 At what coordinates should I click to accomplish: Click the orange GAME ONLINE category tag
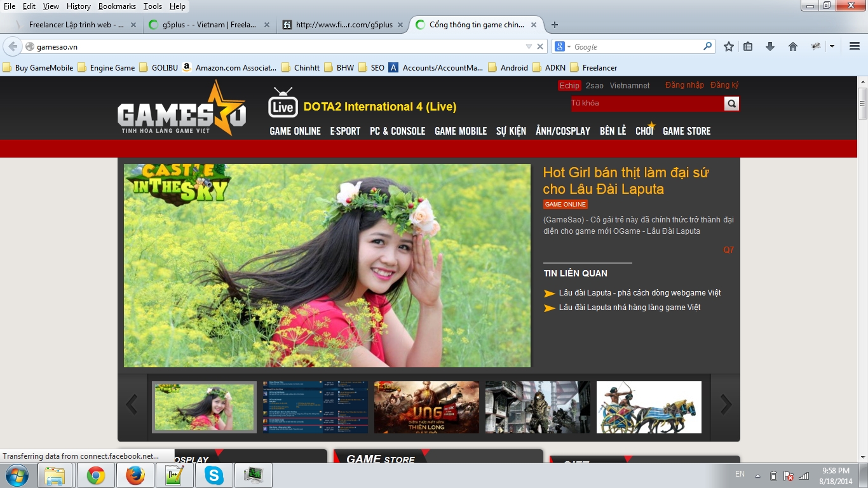(x=565, y=205)
